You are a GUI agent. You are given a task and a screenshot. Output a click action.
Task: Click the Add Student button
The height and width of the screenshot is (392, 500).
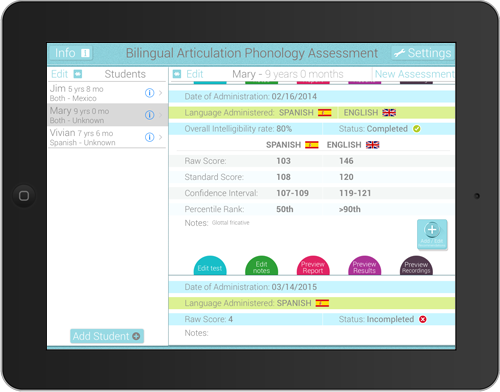tap(107, 336)
